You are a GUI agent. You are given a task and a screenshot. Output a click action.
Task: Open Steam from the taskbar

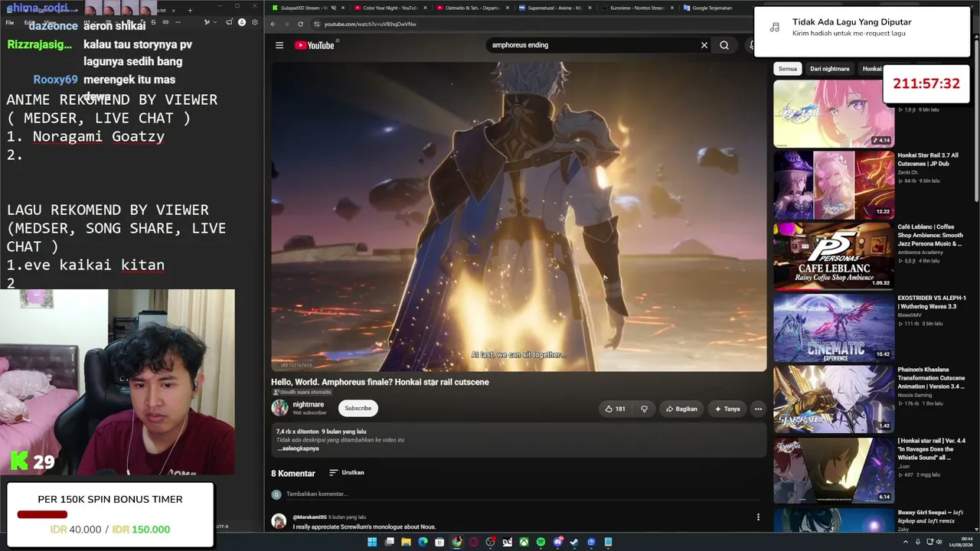coord(574,542)
